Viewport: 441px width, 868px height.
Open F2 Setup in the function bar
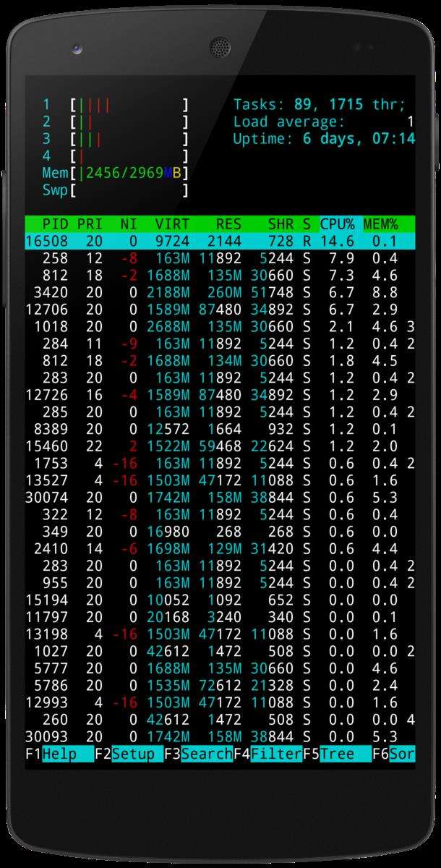pos(129,754)
